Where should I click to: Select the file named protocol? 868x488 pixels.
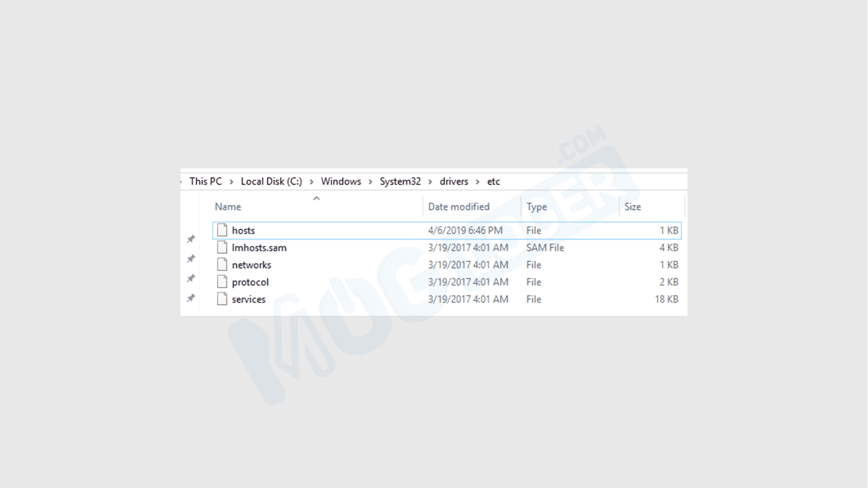click(x=250, y=281)
